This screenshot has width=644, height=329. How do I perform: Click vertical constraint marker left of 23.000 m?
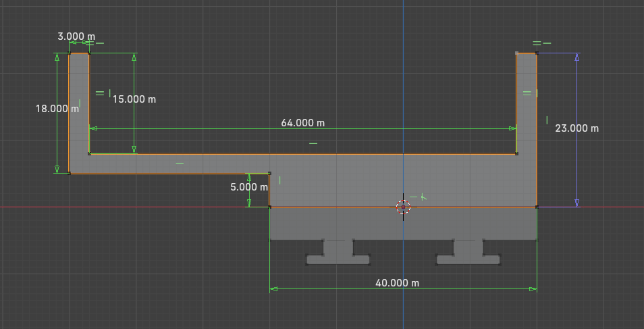547,120
